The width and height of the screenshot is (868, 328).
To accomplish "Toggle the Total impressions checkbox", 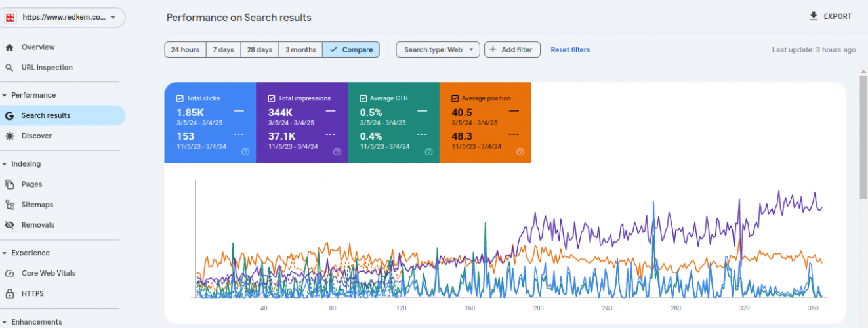I will [272, 98].
